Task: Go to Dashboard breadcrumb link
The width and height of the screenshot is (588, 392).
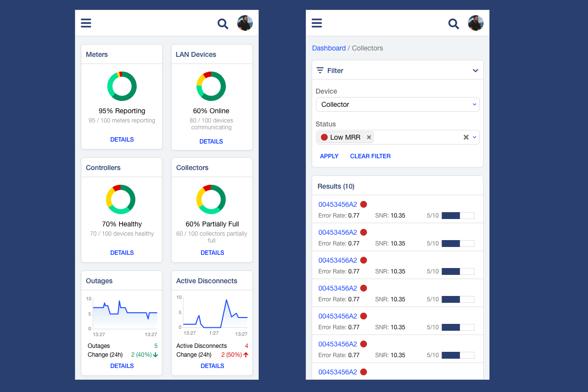Action: click(329, 48)
